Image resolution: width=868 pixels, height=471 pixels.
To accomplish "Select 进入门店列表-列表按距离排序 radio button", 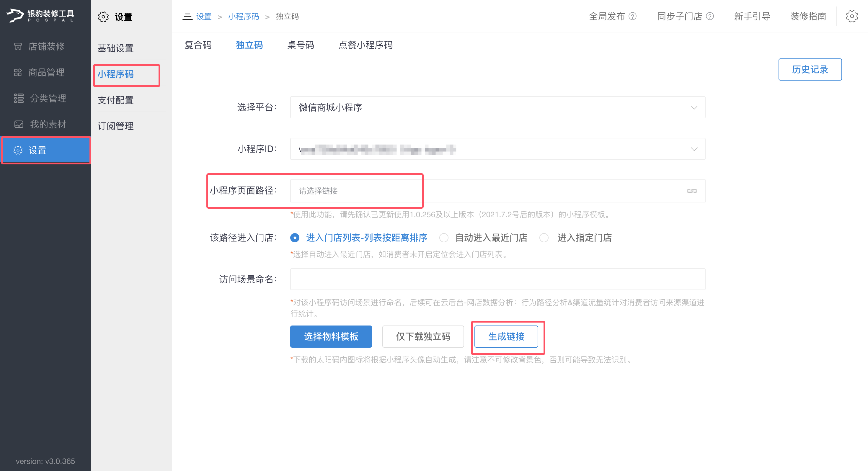I will [x=295, y=238].
